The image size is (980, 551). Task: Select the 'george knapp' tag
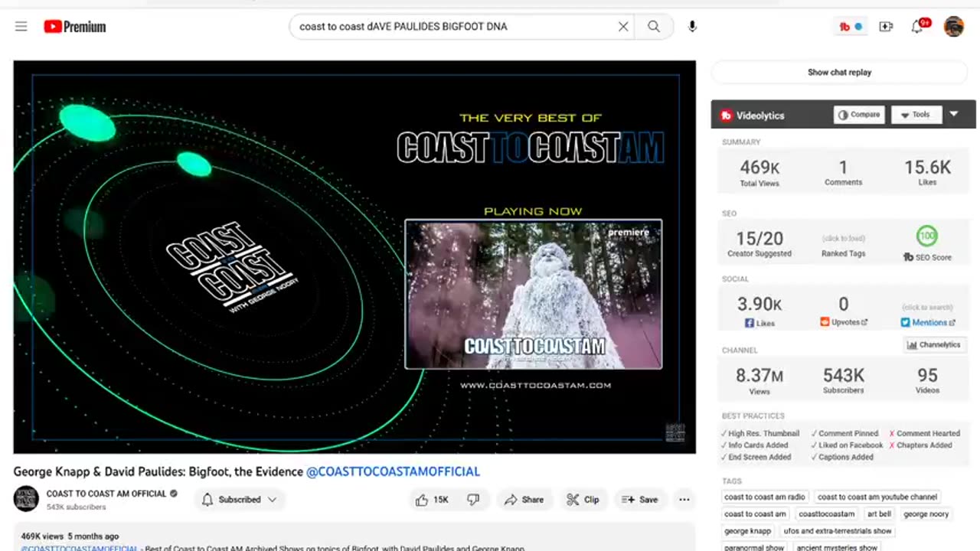tap(747, 530)
